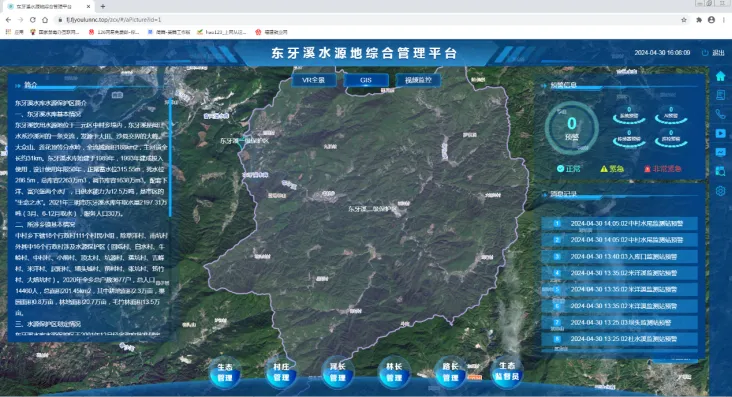
Task: Open first alert record 14:05:02
Action: pyautogui.click(x=619, y=223)
